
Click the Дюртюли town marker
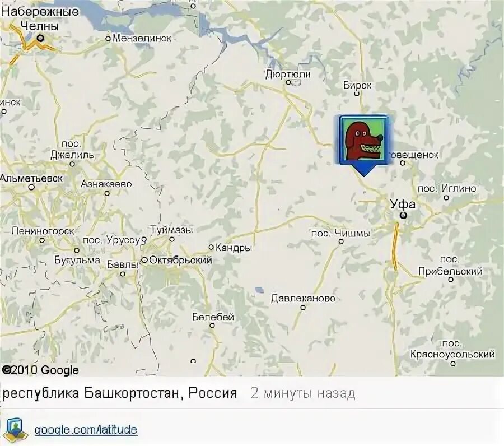(288, 82)
